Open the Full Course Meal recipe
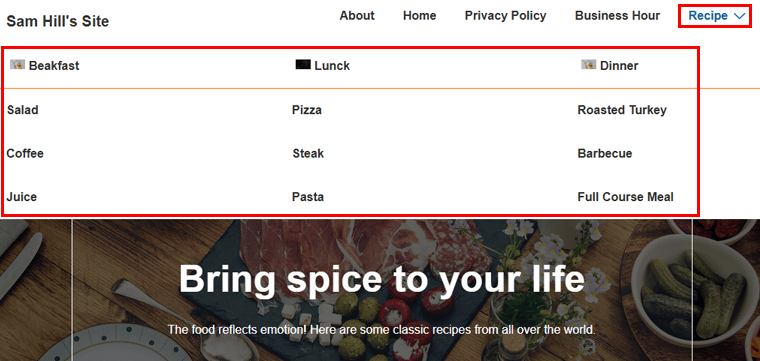The height and width of the screenshot is (361, 760). 625,197
